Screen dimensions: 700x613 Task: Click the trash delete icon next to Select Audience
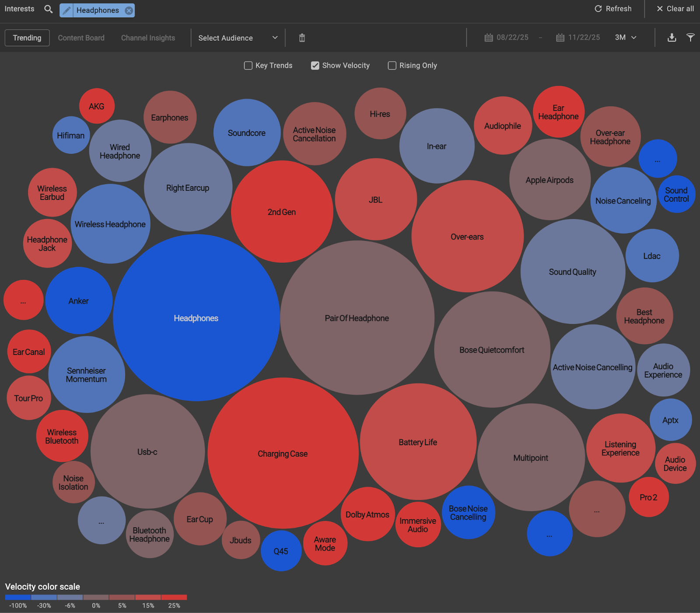pyautogui.click(x=301, y=38)
